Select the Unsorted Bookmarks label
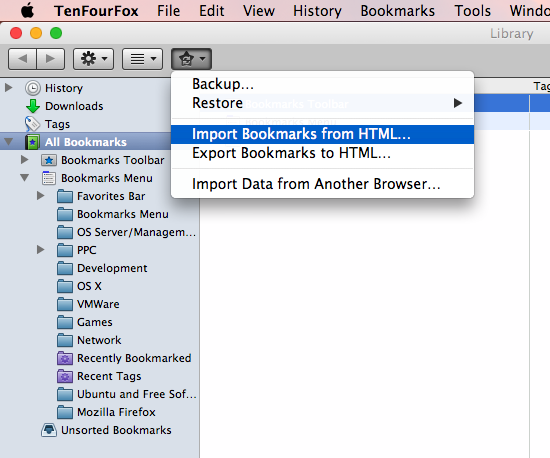The height and width of the screenshot is (458, 550). [116, 430]
